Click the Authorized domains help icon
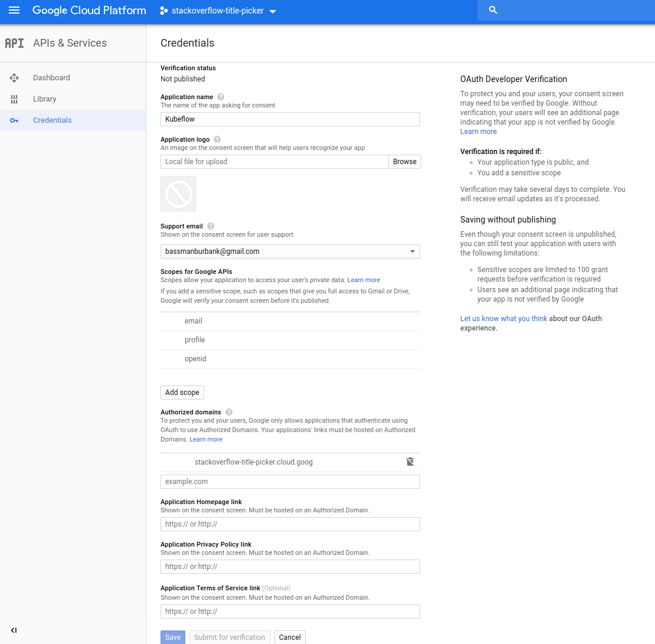Viewport: 655px width, 644px height. coord(228,411)
